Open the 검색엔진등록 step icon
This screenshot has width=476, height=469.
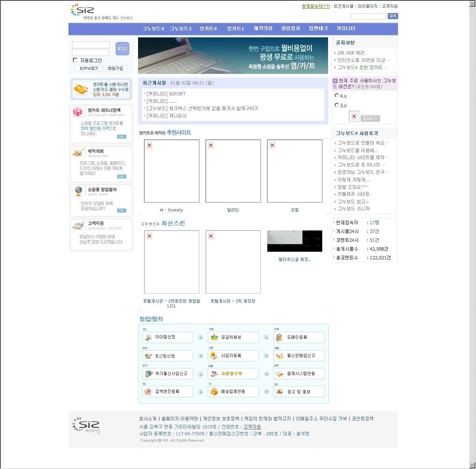click(148, 392)
